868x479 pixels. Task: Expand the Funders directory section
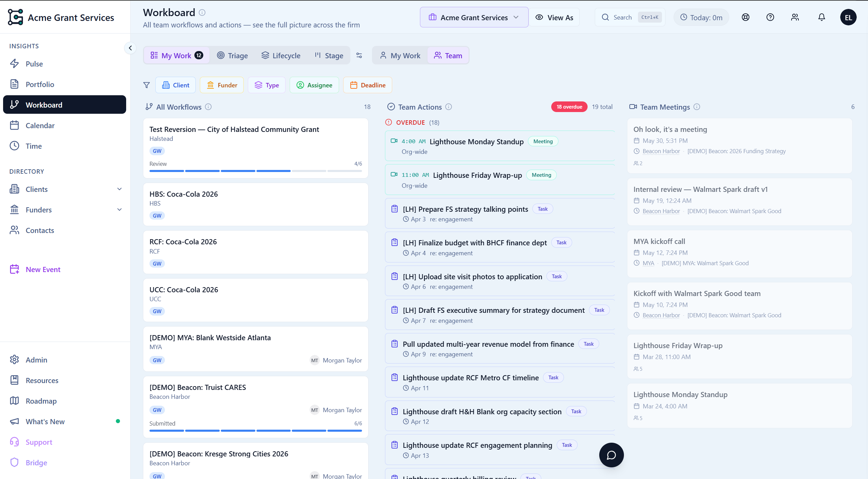119,210
